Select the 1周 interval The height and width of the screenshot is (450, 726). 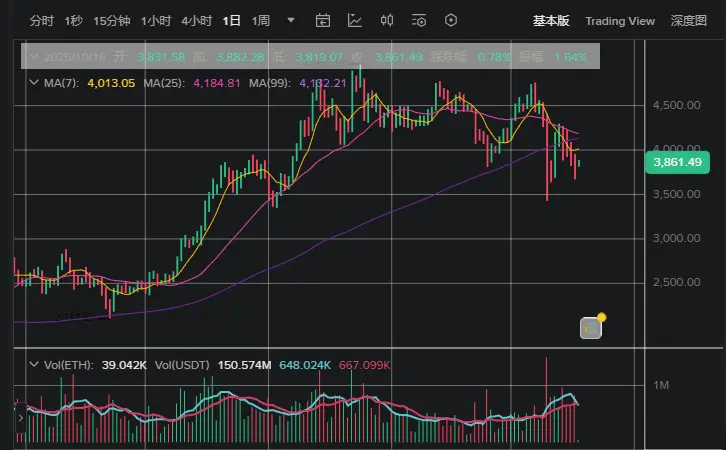(261, 21)
